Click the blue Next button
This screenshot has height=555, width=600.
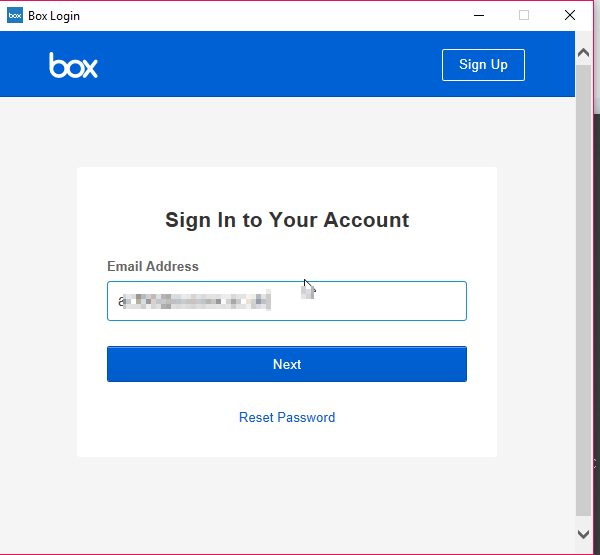287,364
